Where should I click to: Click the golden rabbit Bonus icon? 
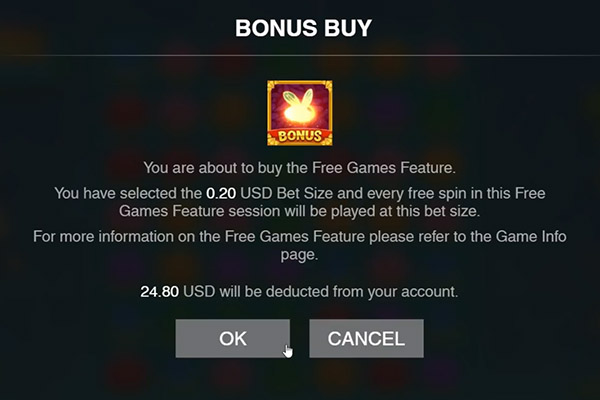(300, 113)
